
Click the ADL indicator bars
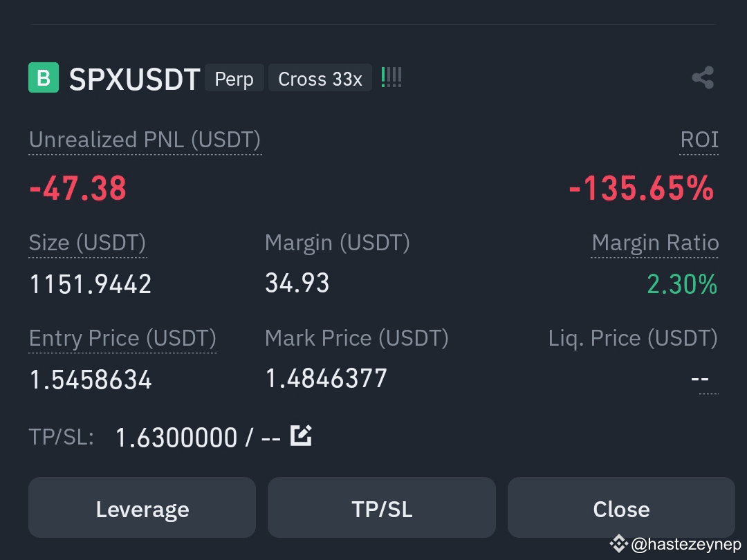click(391, 77)
